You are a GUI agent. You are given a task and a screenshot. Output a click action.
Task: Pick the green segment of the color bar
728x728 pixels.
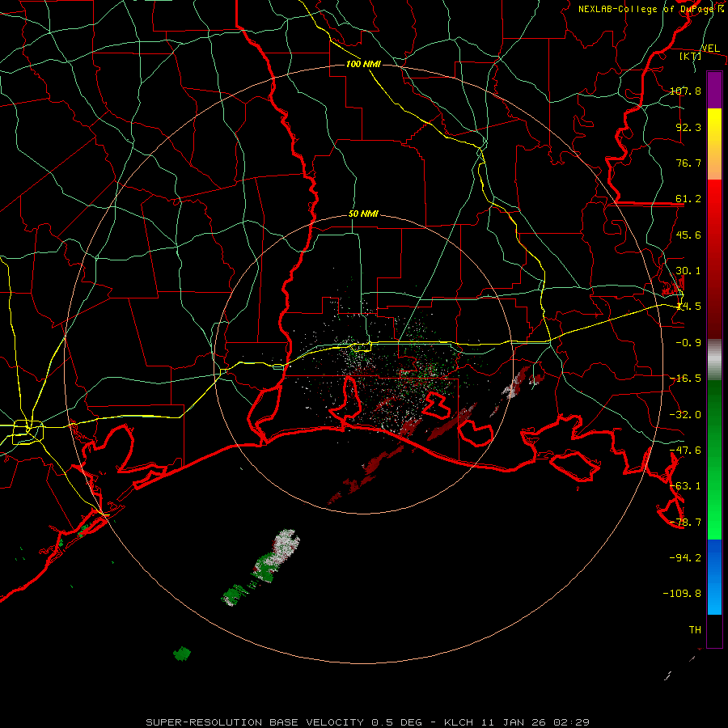714,459
